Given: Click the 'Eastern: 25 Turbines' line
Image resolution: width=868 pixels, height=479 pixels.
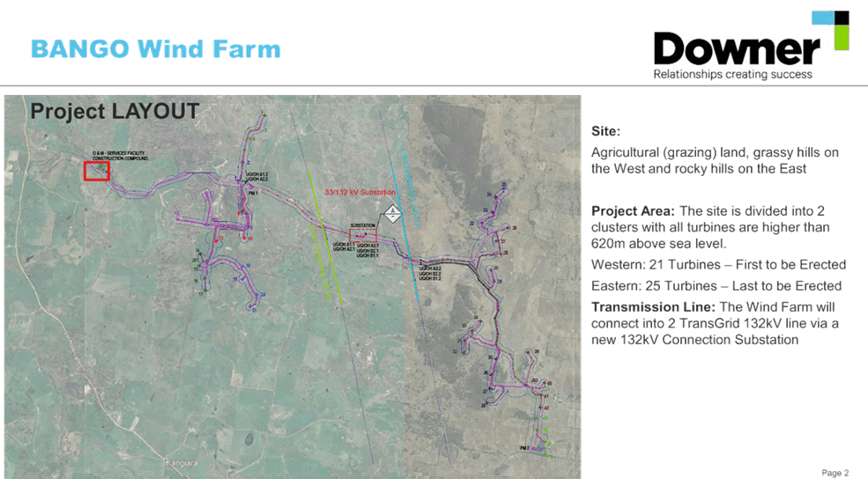Looking at the screenshot, I should point(716,286).
